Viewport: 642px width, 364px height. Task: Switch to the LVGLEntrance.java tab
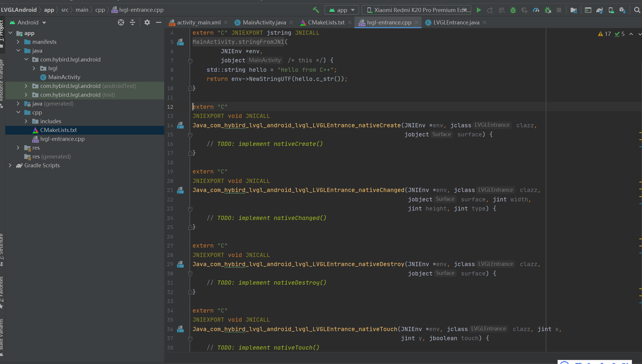point(456,23)
